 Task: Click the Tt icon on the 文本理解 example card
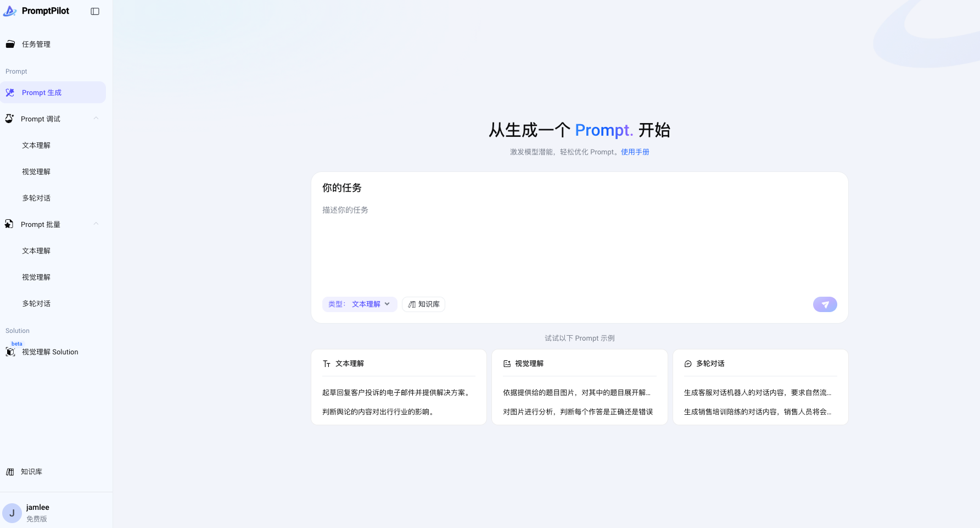click(327, 364)
